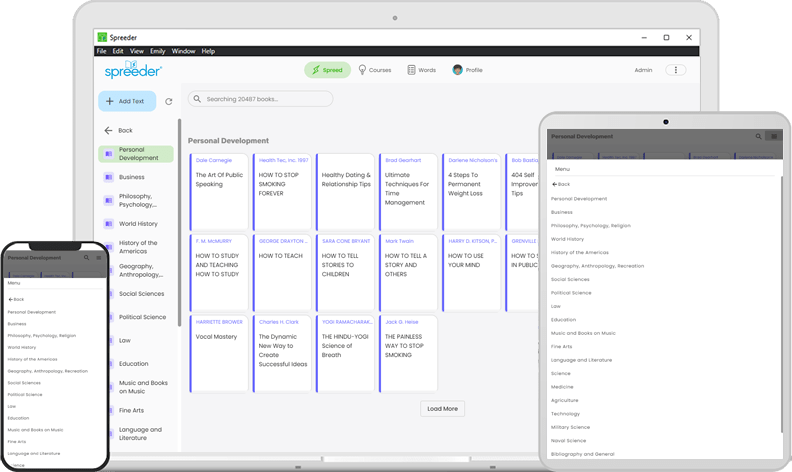
Task: Open 4 Steps To Permanent Weight Loss card
Action: [x=472, y=192]
